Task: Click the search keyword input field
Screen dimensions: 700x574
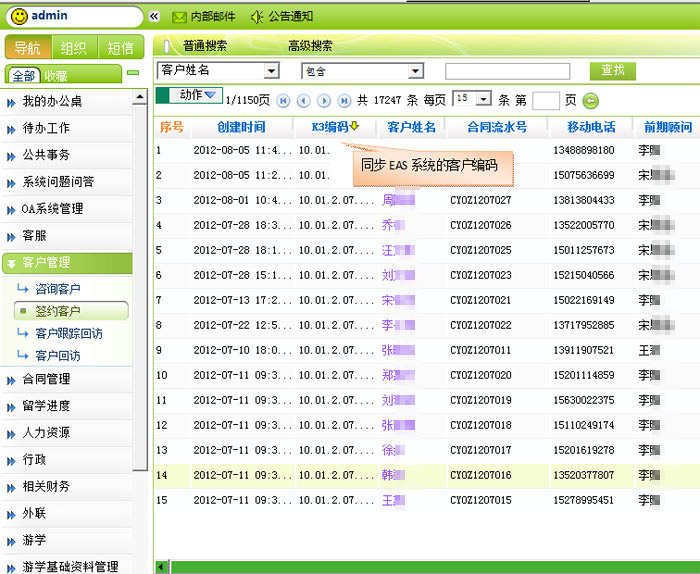Action: pos(508,71)
